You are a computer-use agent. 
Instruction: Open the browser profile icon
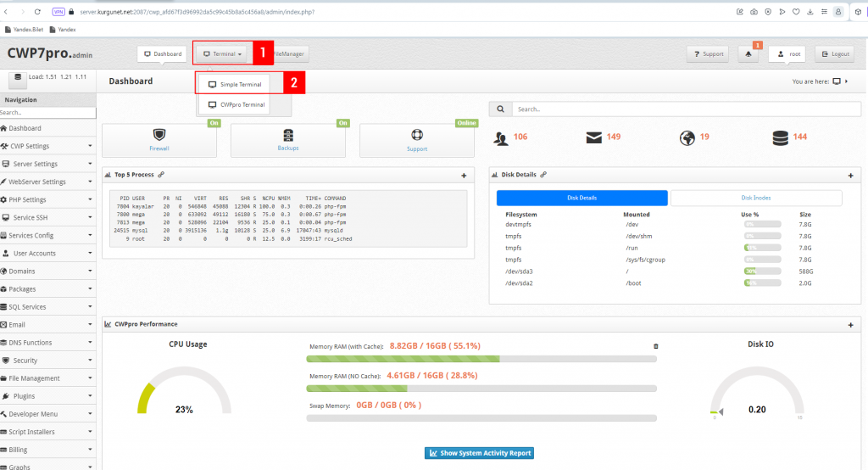click(838, 12)
